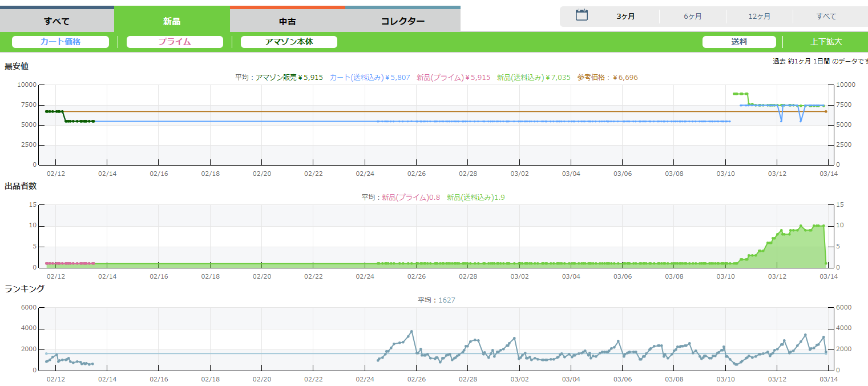Toggle the アマゾン本体 filter

(289, 42)
